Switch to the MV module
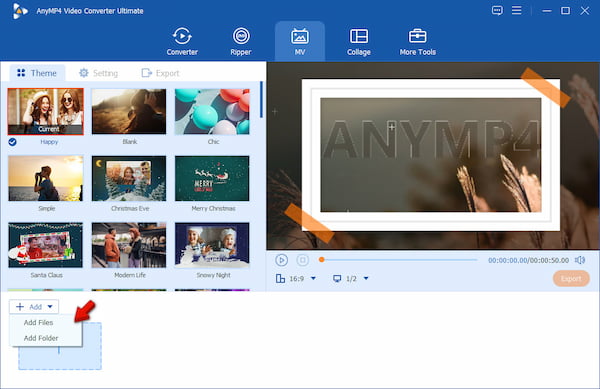The width and height of the screenshot is (600, 389). (300, 41)
